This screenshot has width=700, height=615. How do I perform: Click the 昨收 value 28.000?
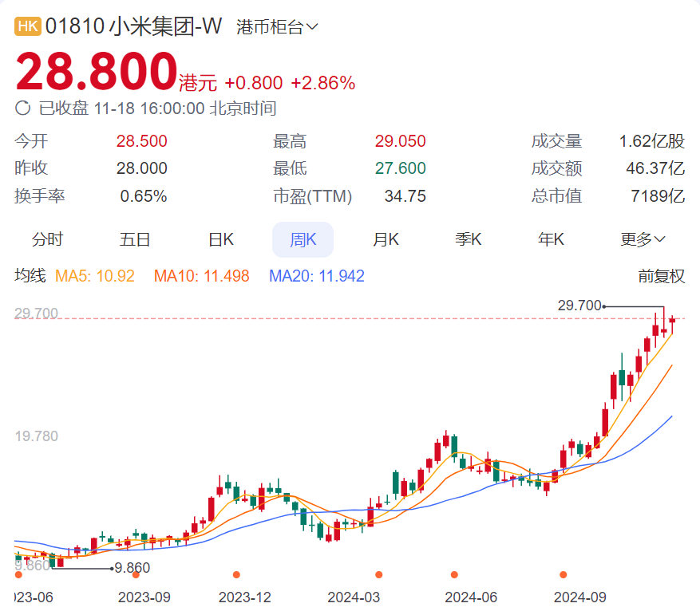click(141, 168)
